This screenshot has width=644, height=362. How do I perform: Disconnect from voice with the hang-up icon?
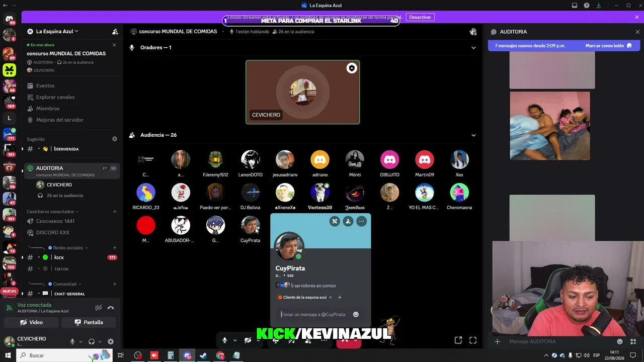pyautogui.click(x=111, y=308)
